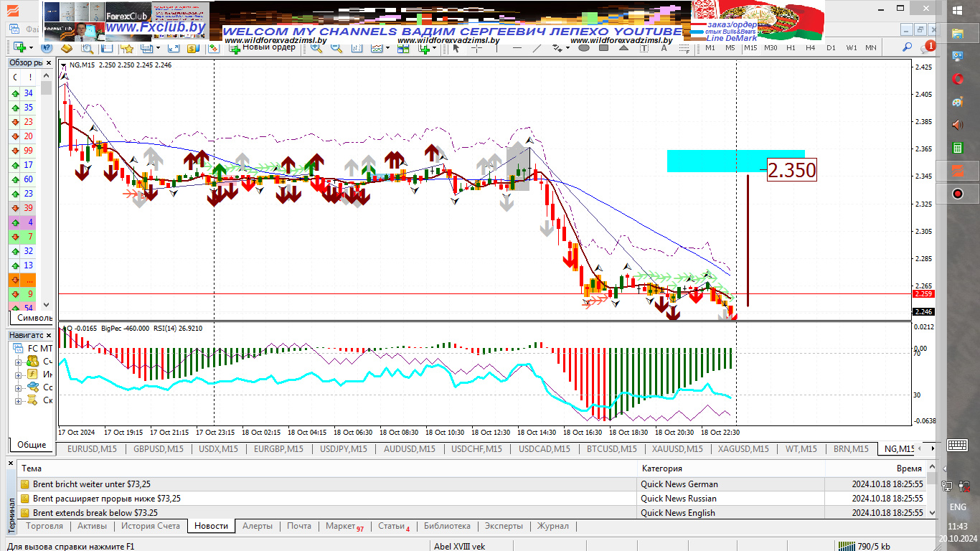Viewport: 980px width, 551px height.
Task: Switch timeframe to H4
Action: coord(811,47)
